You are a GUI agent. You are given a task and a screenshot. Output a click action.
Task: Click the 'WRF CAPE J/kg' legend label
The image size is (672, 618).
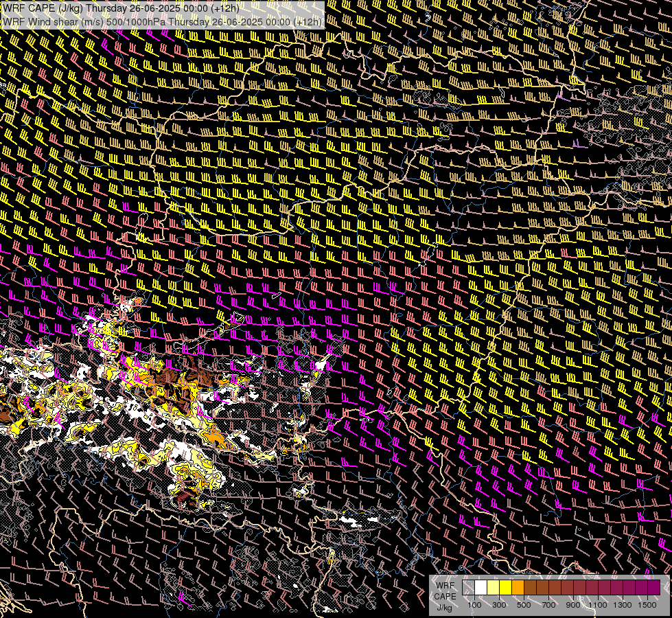(445, 596)
